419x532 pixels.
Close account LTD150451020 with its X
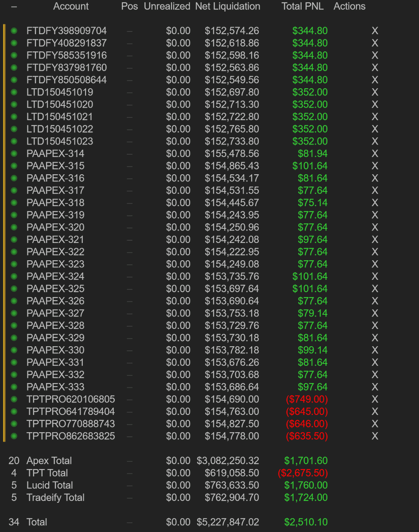pos(375,105)
